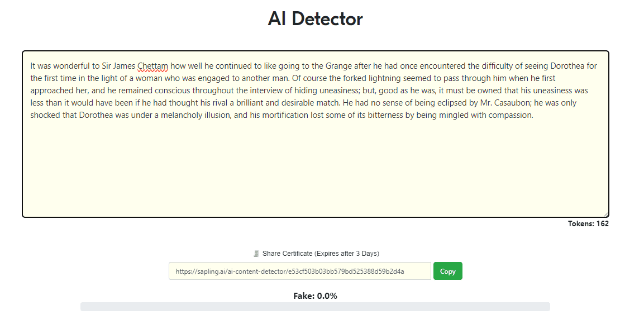The image size is (644, 324).
Task: Click the AI Detector page heading
Action: pos(315,19)
